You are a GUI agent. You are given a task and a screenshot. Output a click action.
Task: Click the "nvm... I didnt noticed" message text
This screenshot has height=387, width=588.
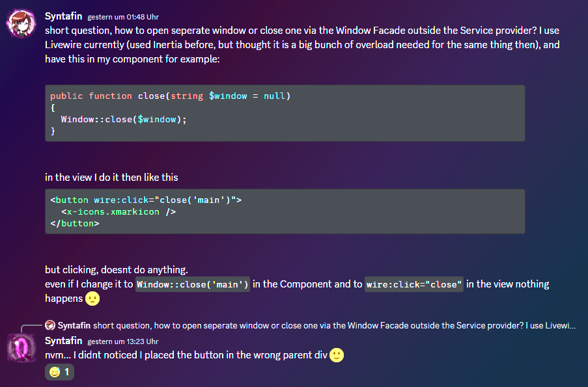pyautogui.click(x=186, y=355)
